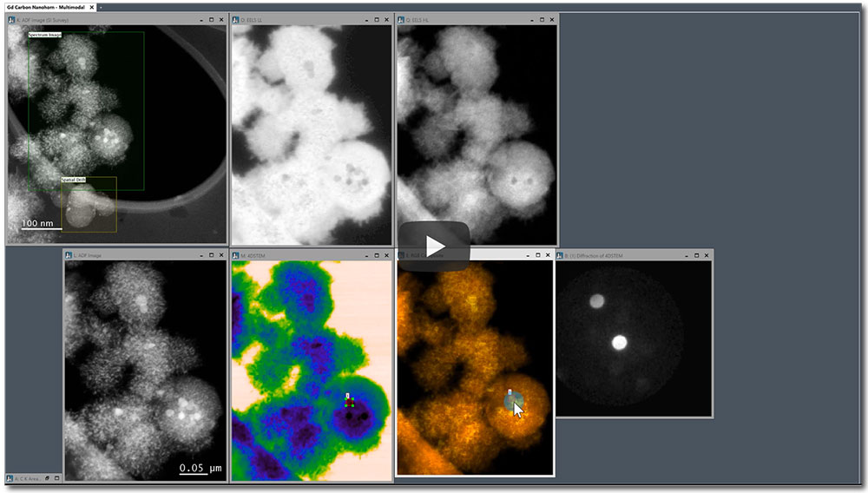Click the window icon of the EELS LL window
This screenshot has height=493, width=868.
click(x=235, y=20)
